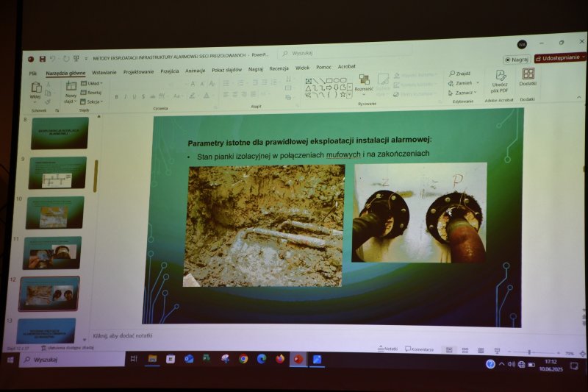This screenshot has height=392, width=588.
Task: Save the presentation with the floppy disk icon
Action: point(43,59)
